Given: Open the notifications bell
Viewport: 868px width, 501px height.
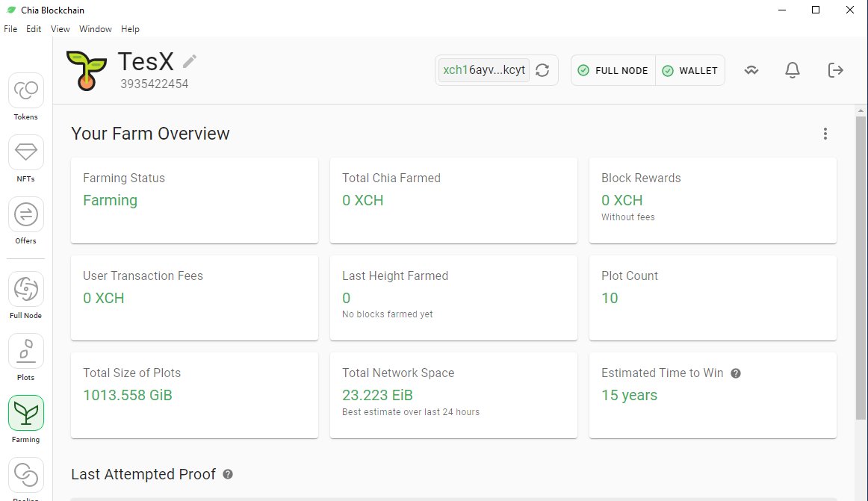Looking at the screenshot, I should 793,70.
